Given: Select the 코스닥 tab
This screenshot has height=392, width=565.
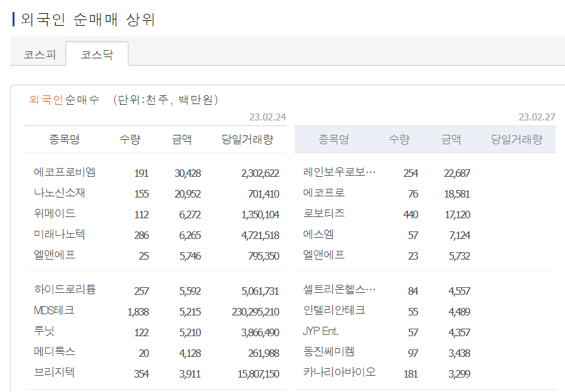Looking at the screenshot, I should [97, 55].
